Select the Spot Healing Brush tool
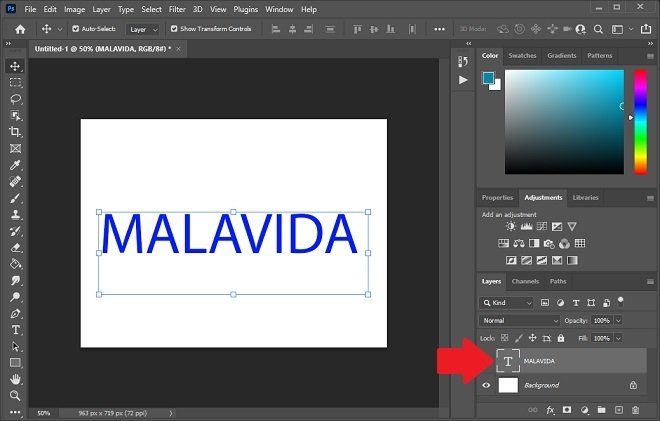This screenshot has height=421, width=660. 15,181
